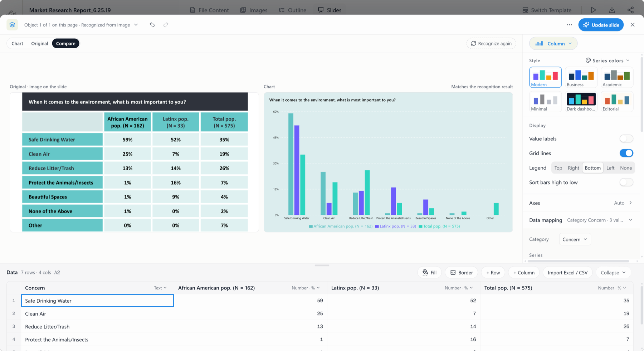Open the Column chart type dropdown
The image size is (644, 351).
click(553, 43)
